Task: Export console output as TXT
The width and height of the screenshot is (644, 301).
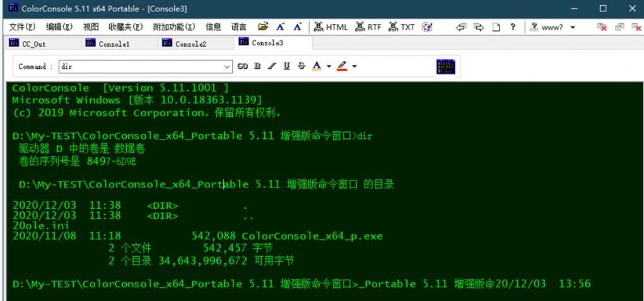Action: coord(402,27)
